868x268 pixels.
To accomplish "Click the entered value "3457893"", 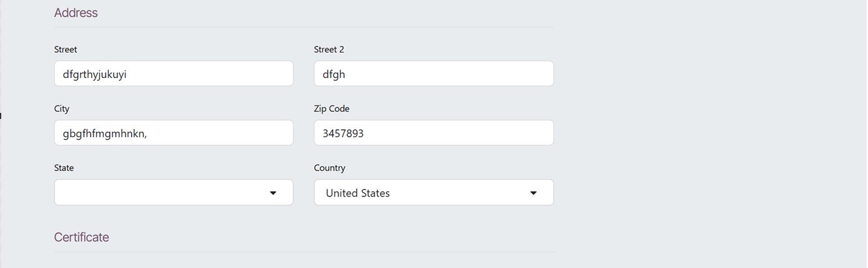I will (x=343, y=133).
